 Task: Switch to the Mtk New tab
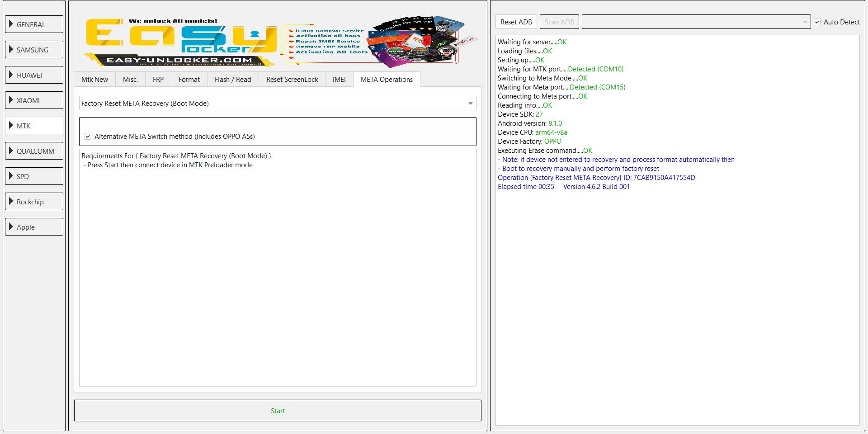(x=94, y=79)
